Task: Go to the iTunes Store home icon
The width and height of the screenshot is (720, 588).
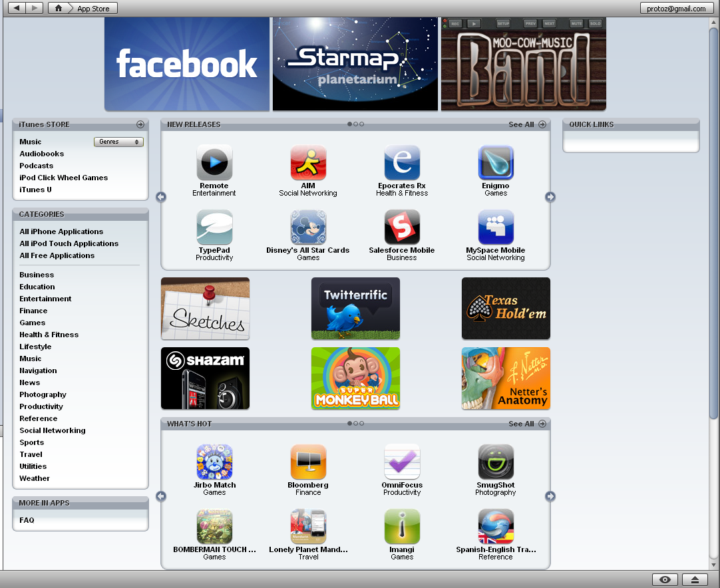Action: pos(59,8)
